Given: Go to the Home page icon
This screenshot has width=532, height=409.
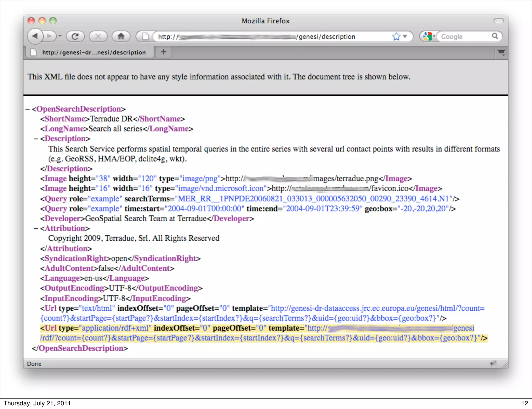Looking at the screenshot, I should tap(121, 36).
